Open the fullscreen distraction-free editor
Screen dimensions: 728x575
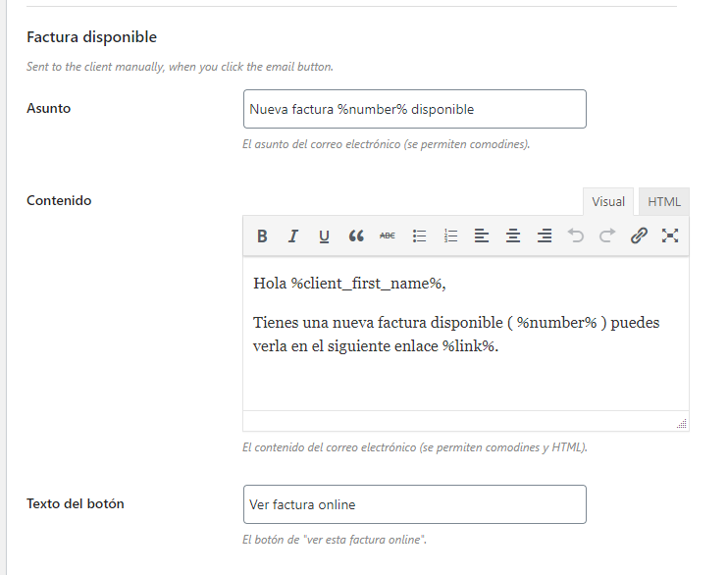point(670,235)
